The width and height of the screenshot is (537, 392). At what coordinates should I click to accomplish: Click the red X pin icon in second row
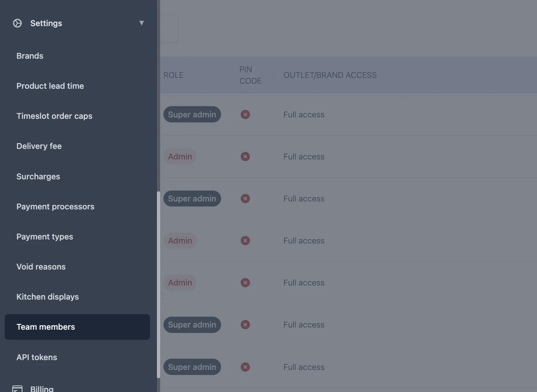pyautogui.click(x=245, y=157)
